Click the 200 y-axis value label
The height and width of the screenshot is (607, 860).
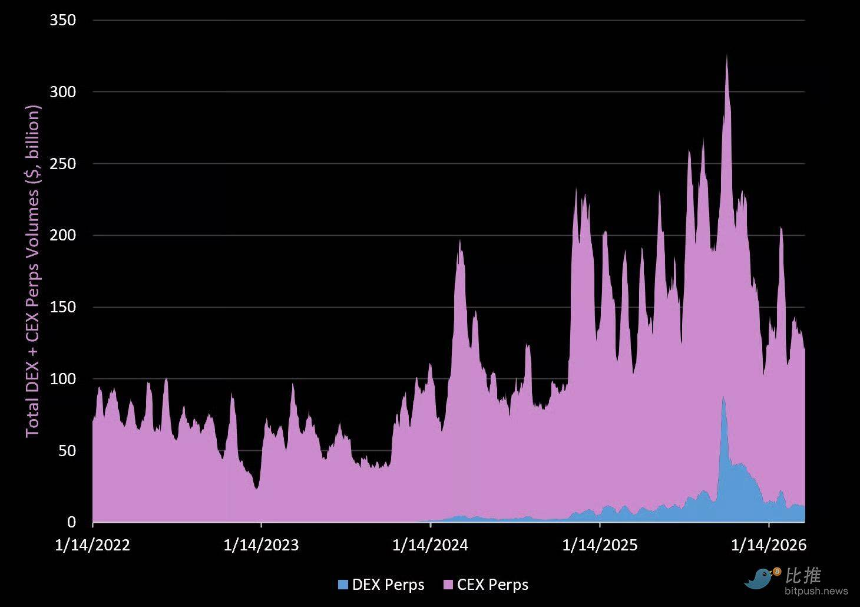64,236
